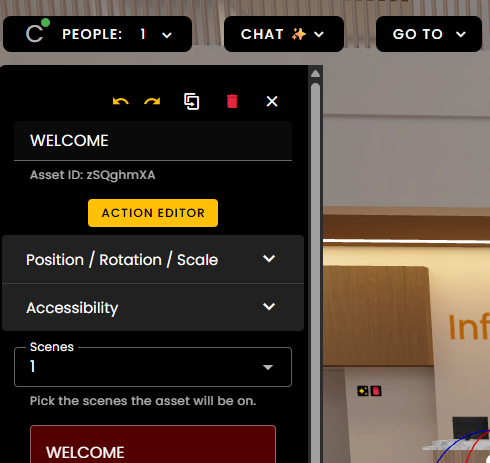
Task: Open the Action Editor
Action: pyautogui.click(x=153, y=213)
